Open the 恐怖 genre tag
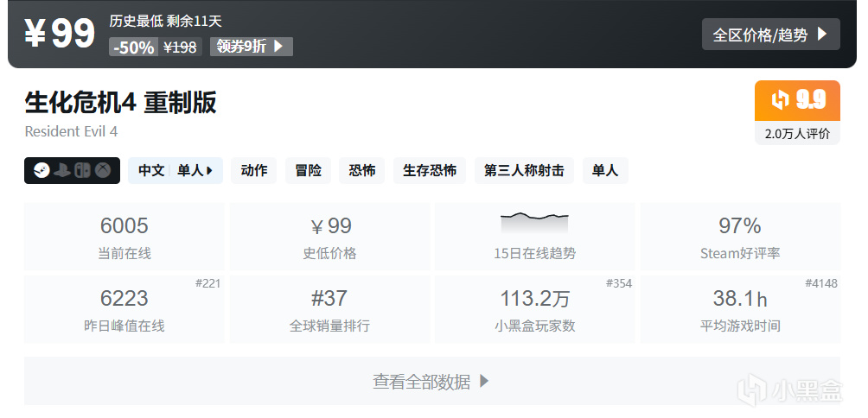This screenshot has width=868, height=418. (x=362, y=171)
